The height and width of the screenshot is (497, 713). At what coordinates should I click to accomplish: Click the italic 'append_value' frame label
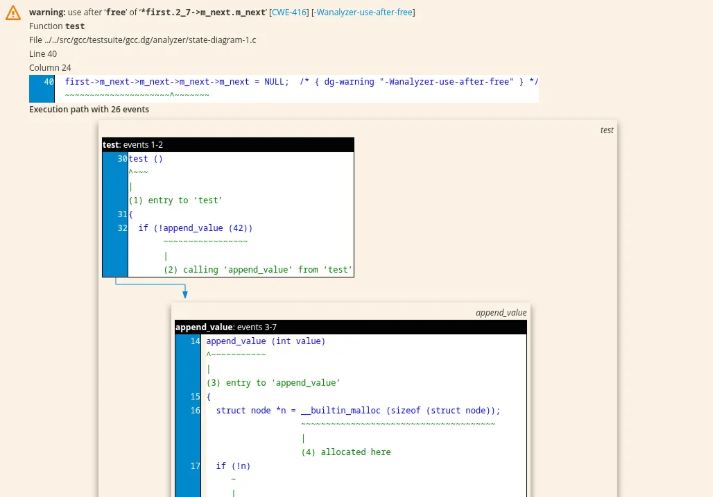501,313
